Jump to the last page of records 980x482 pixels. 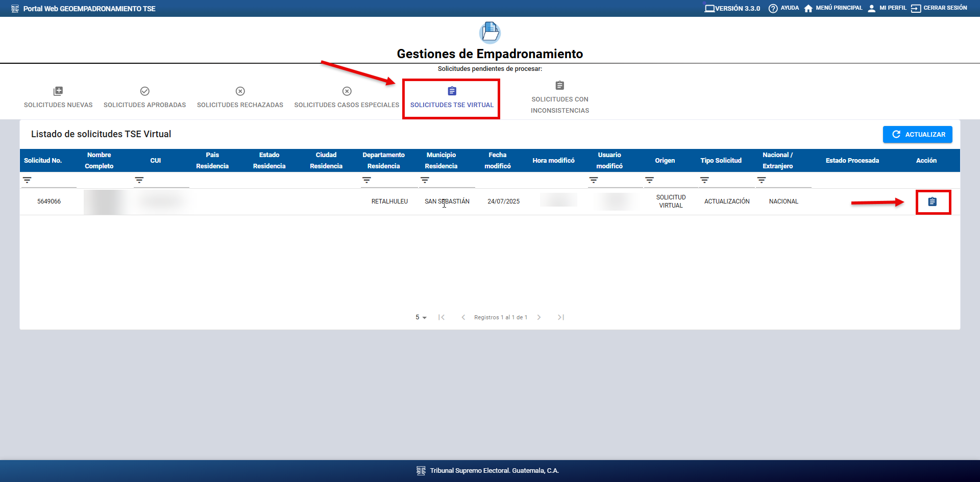[560, 317]
